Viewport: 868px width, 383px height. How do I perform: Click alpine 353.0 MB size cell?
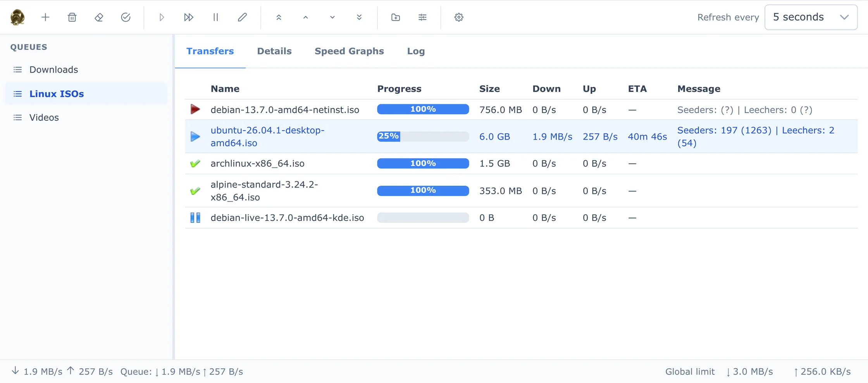point(500,191)
